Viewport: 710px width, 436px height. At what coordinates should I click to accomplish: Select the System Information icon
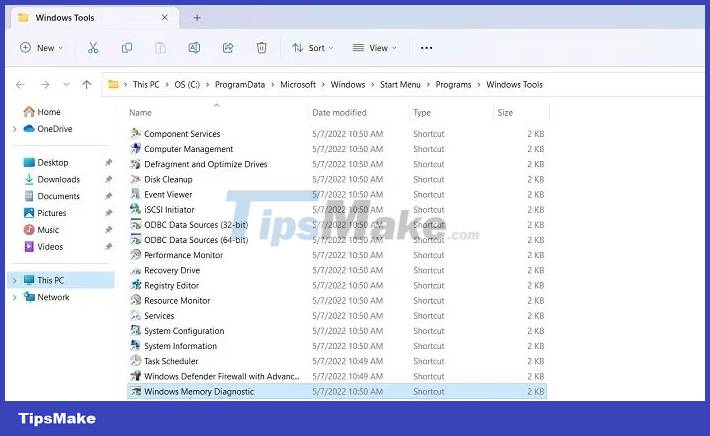tap(135, 346)
